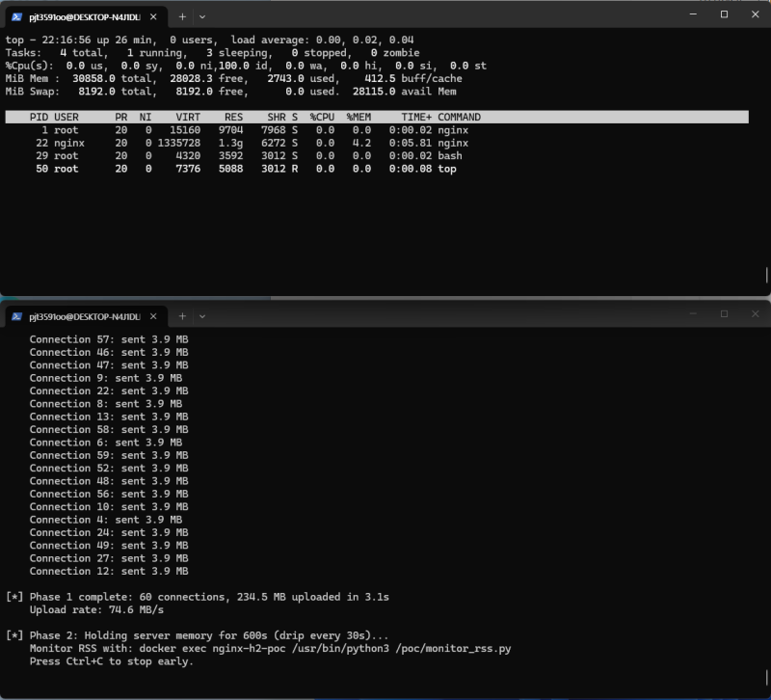Click the 'Connection 6: sent 3.9 MB' line
The height and width of the screenshot is (700, 771).
106,443
